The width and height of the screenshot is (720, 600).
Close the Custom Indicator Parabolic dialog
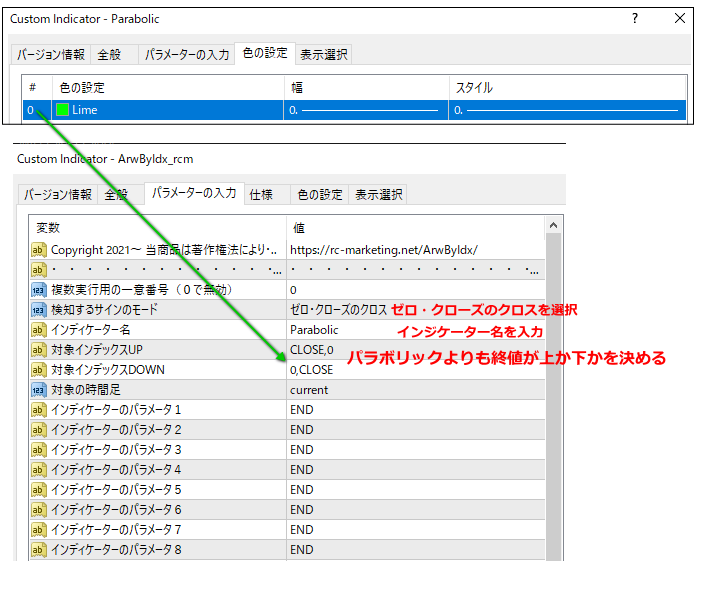point(680,19)
